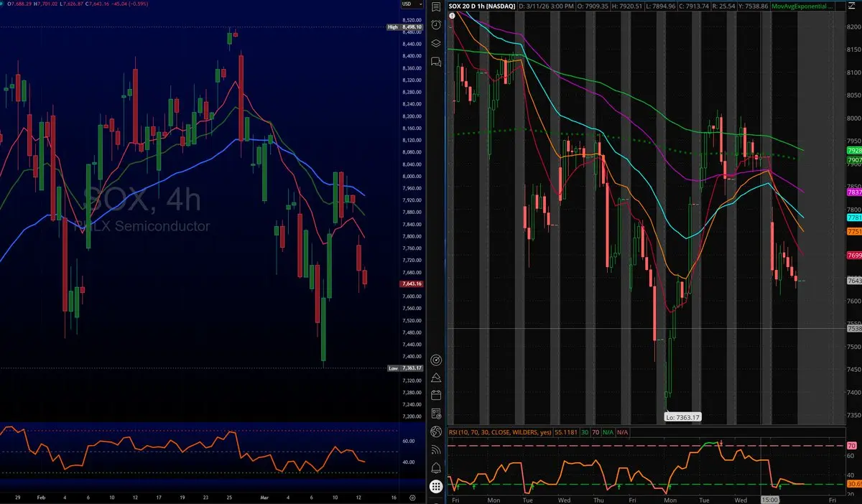Image resolution: width=862 pixels, height=504 pixels.
Task: Click the RSI (10, 70, 30, CLOSE, WILDERS) label
Action: (499, 433)
